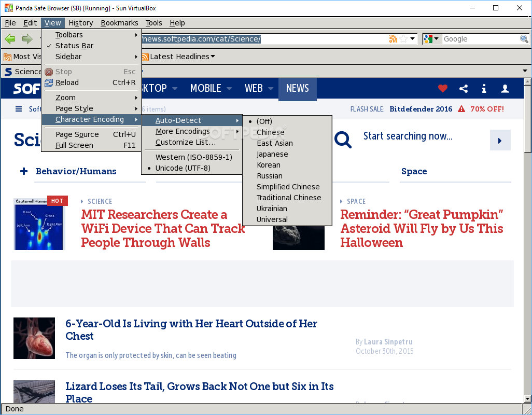Image resolution: width=532 pixels, height=415 pixels.
Task: Open Latest Headlines dropdown
Action: coord(213,57)
